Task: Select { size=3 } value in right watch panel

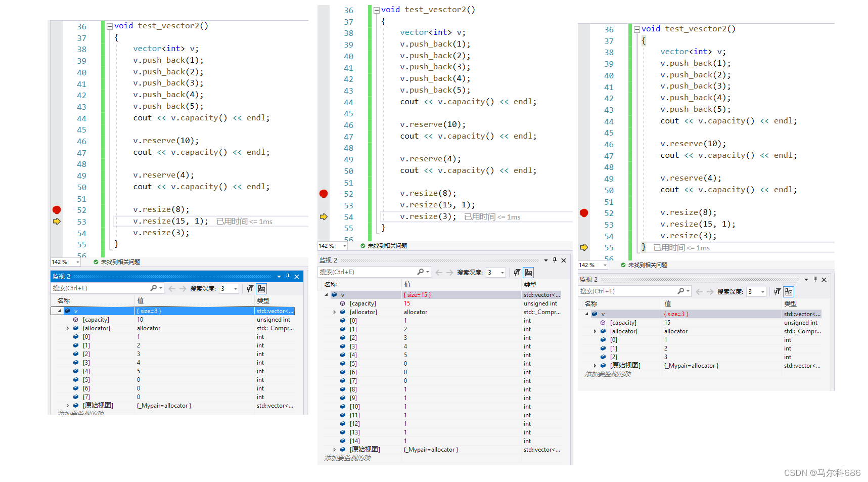Action: point(676,314)
